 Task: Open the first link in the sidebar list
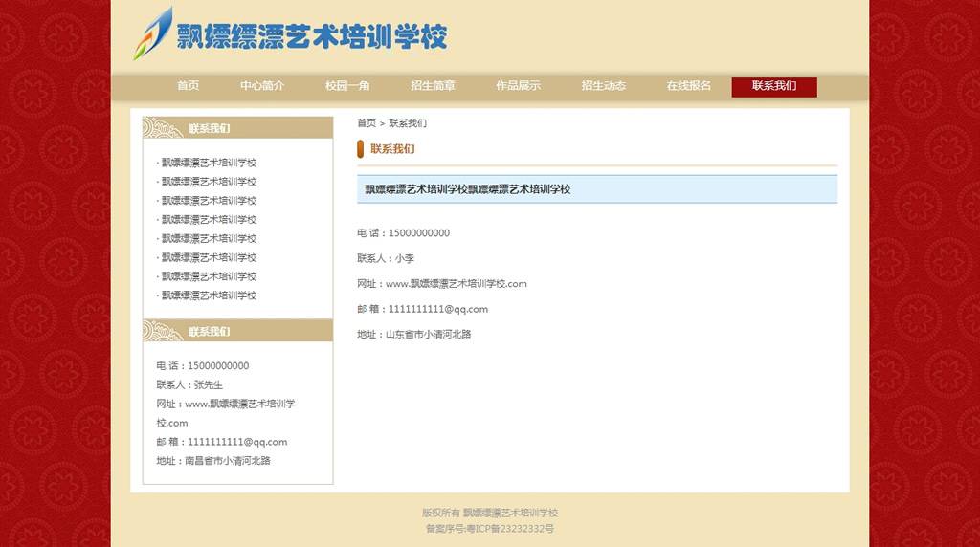[209, 163]
